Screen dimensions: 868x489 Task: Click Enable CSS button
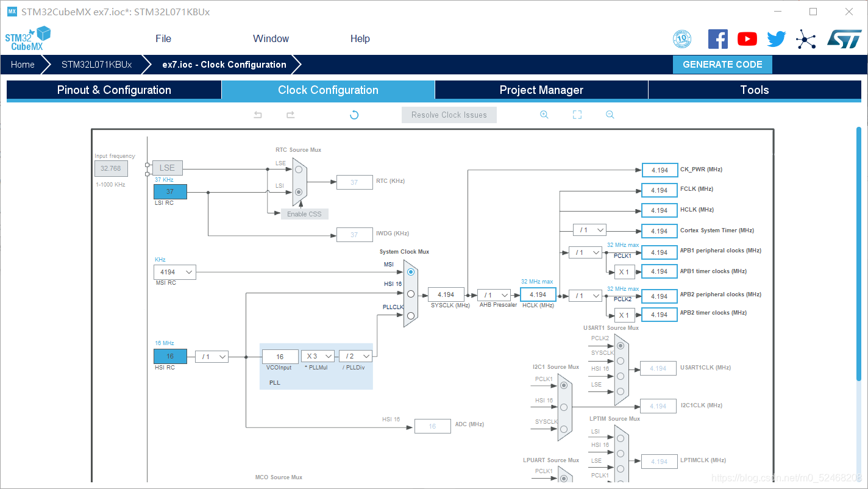pos(305,214)
